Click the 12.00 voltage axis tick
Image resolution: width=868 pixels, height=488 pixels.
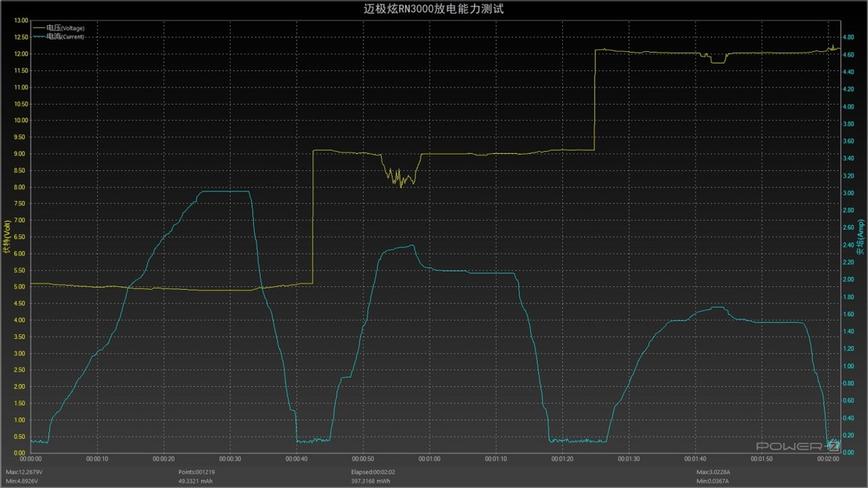[x=21, y=54]
